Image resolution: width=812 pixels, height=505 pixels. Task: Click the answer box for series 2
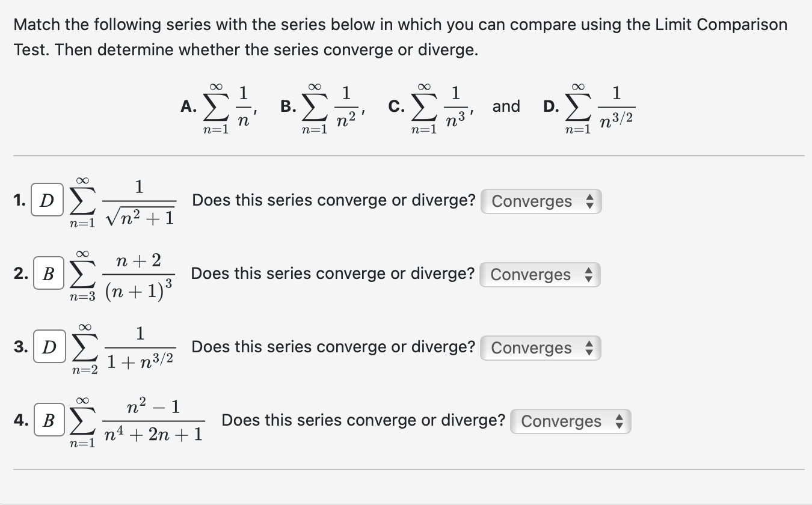[48, 274]
